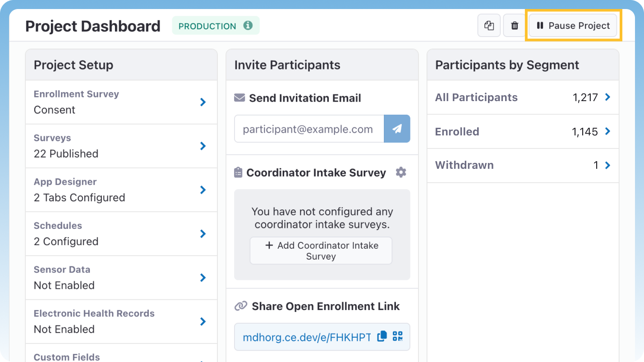Pause the project
This screenshot has width=644, height=362.
pyautogui.click(x=573, y=25)
